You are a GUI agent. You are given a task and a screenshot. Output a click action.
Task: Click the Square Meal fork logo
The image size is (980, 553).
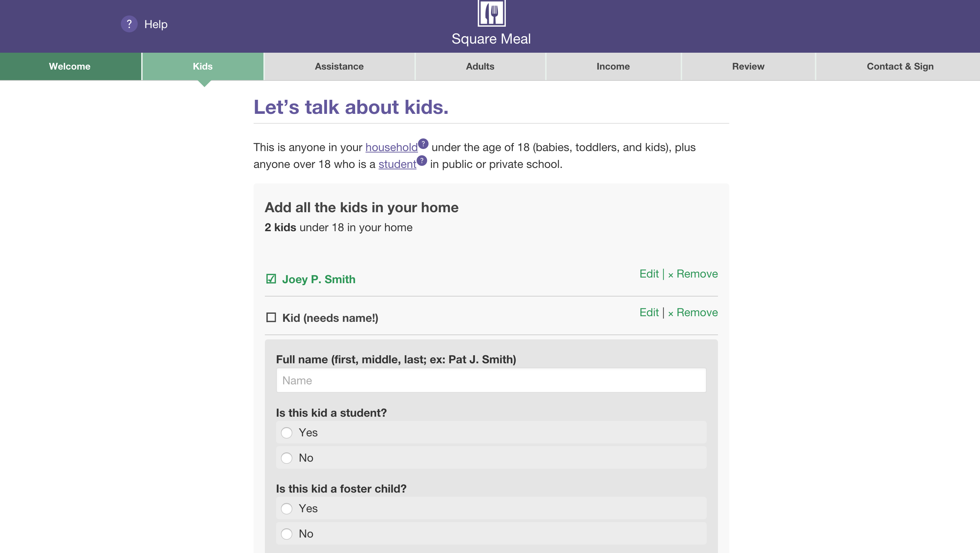pos(491,13)
